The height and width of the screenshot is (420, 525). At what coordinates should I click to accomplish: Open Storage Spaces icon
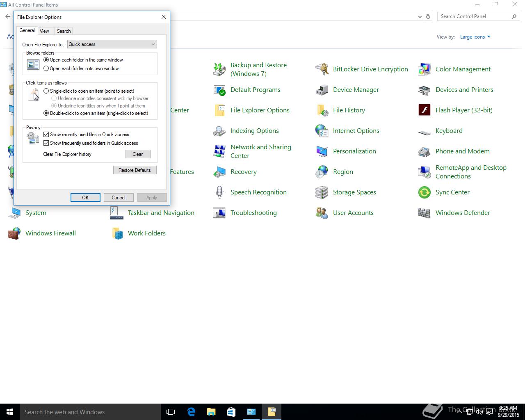(x=322, y=192)
